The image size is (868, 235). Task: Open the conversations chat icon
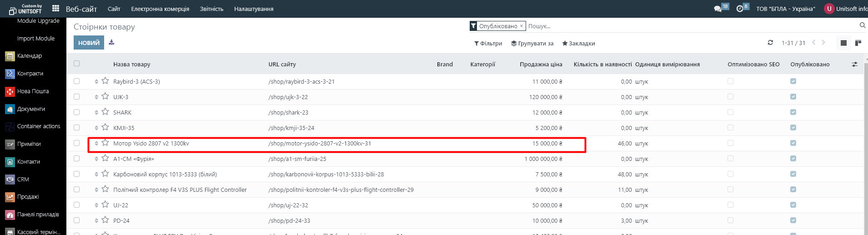(718, 9)
